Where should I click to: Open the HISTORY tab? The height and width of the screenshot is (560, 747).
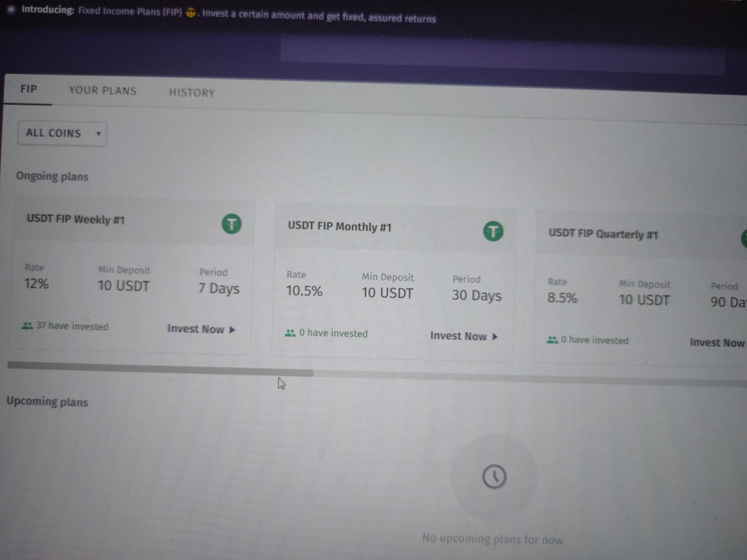[x=192, y=93]
